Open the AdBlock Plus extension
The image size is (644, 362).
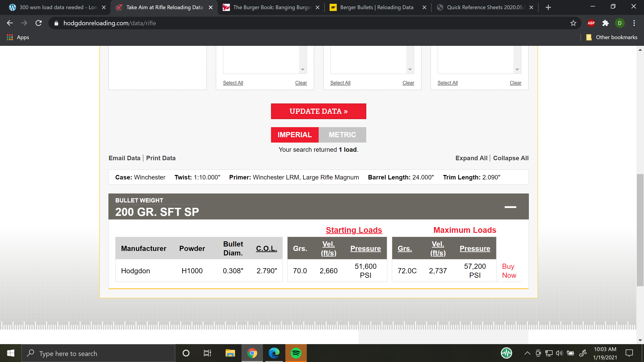click(x=591, y=23)
